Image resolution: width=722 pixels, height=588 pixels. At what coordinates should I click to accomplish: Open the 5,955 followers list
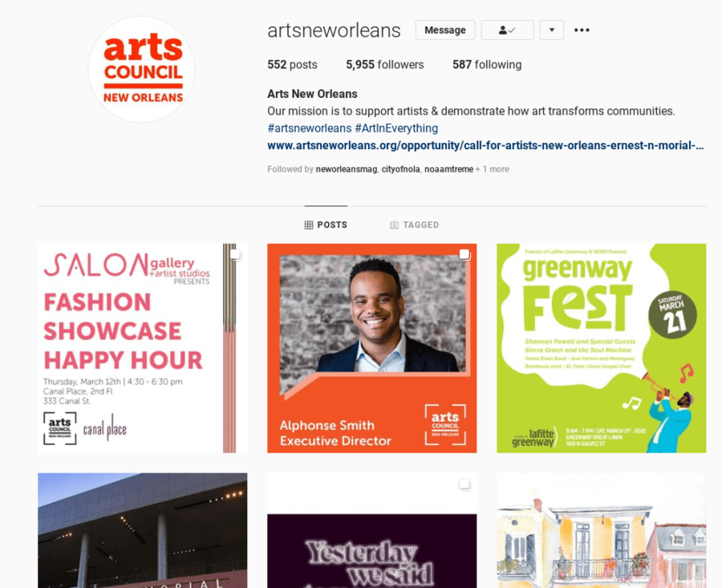[384, 65]
